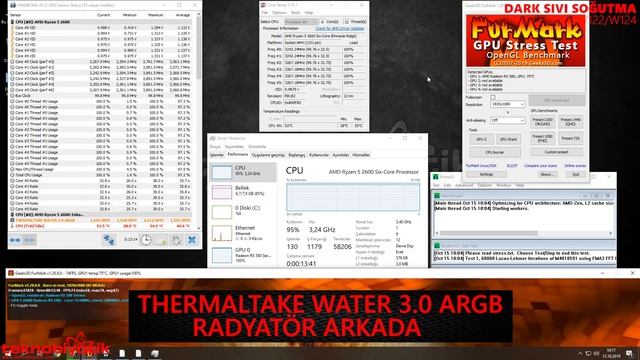The width and height of the screenshot is (640, 360).
Task: Switch to the Hizmetler tab in Task Manager
Action: (x=361, y=155)
